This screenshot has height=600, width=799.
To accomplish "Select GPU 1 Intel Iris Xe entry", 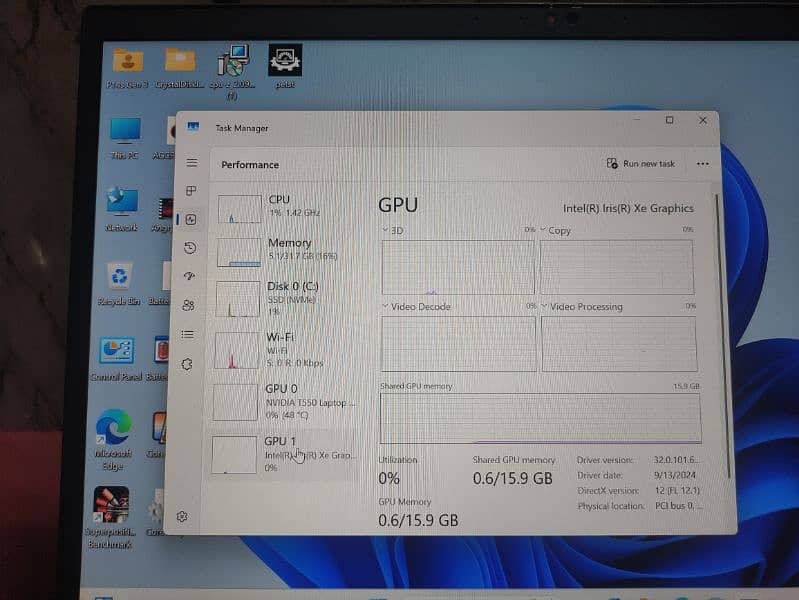I will coord(284,454).
